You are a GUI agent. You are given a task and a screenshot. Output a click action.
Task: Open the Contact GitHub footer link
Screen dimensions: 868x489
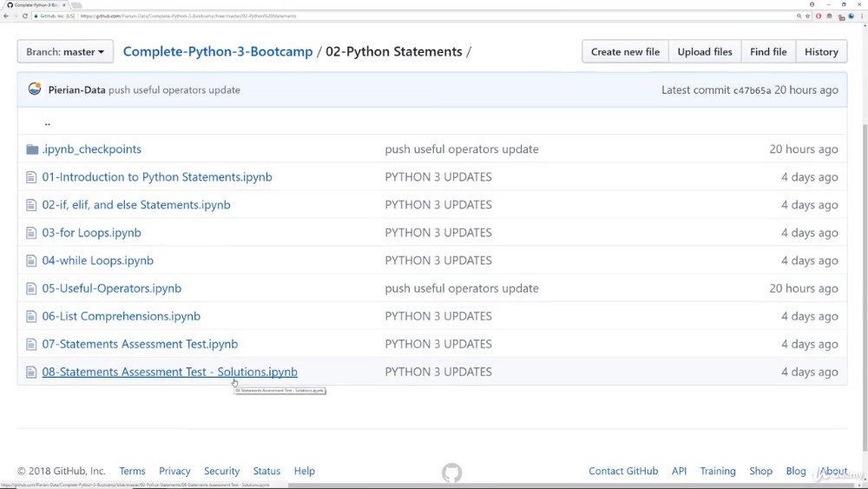click(623, 471)
